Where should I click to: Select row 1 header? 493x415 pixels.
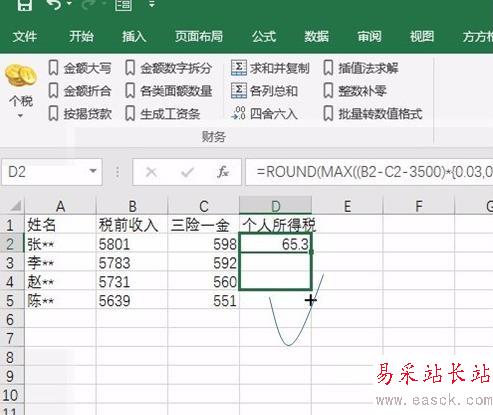12,225
